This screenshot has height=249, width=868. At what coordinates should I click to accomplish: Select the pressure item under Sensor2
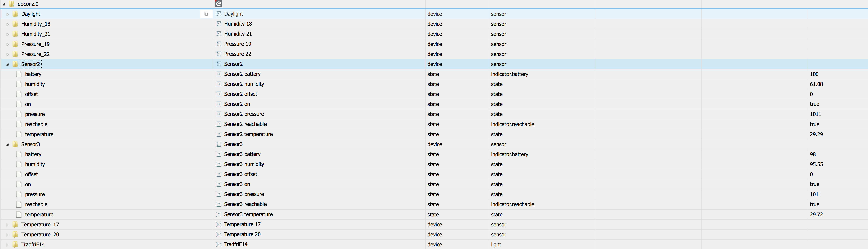[x=35, y=114]
